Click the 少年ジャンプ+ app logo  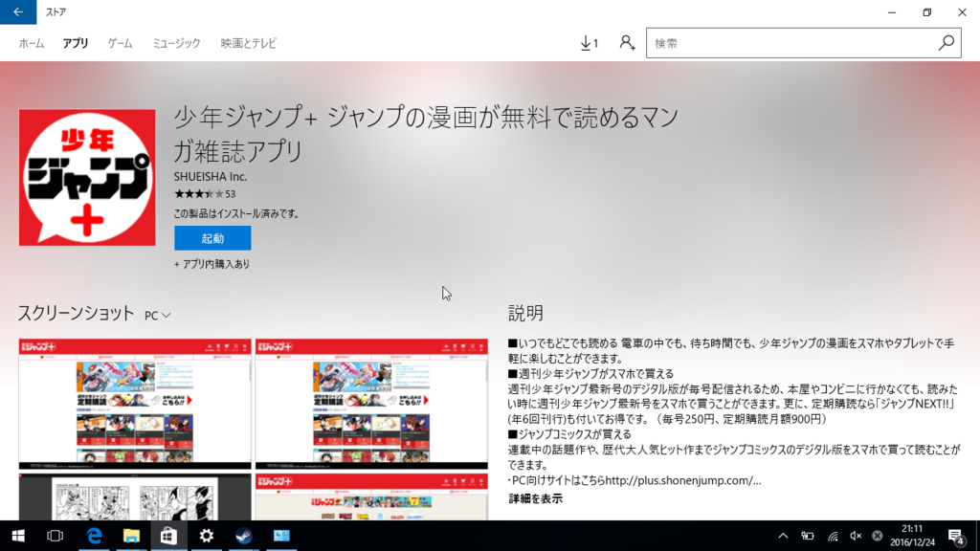(x=87, y=177)
